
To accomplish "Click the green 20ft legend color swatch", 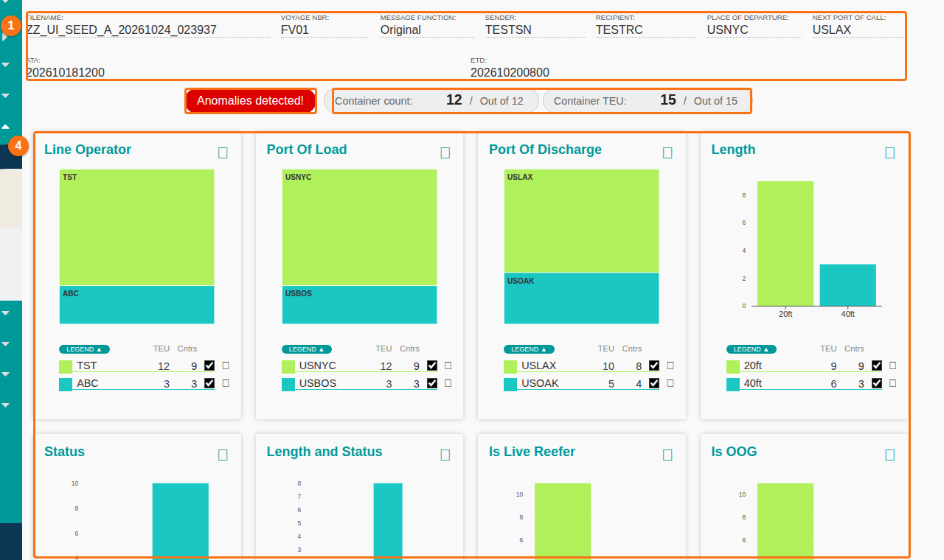I will point(733,366).
